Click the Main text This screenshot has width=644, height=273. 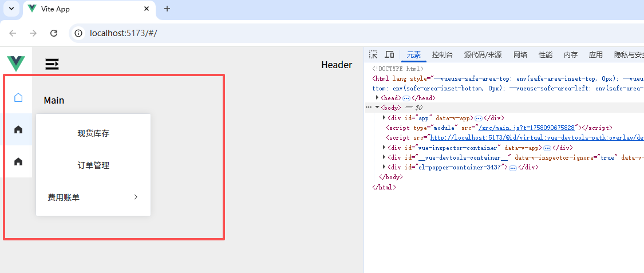(x=54, y=100)
